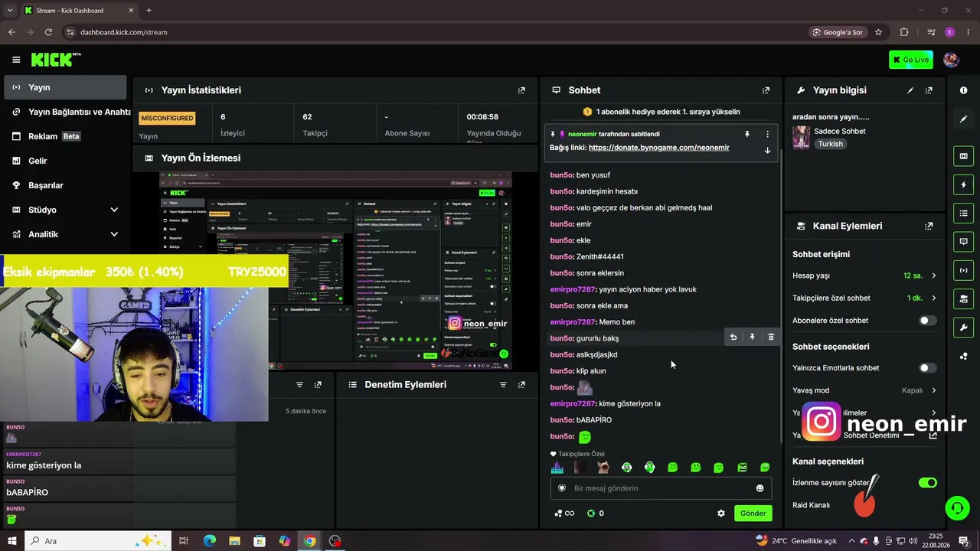Click the stream preview video
The image size is (980, 551).
tap(335, 271)
